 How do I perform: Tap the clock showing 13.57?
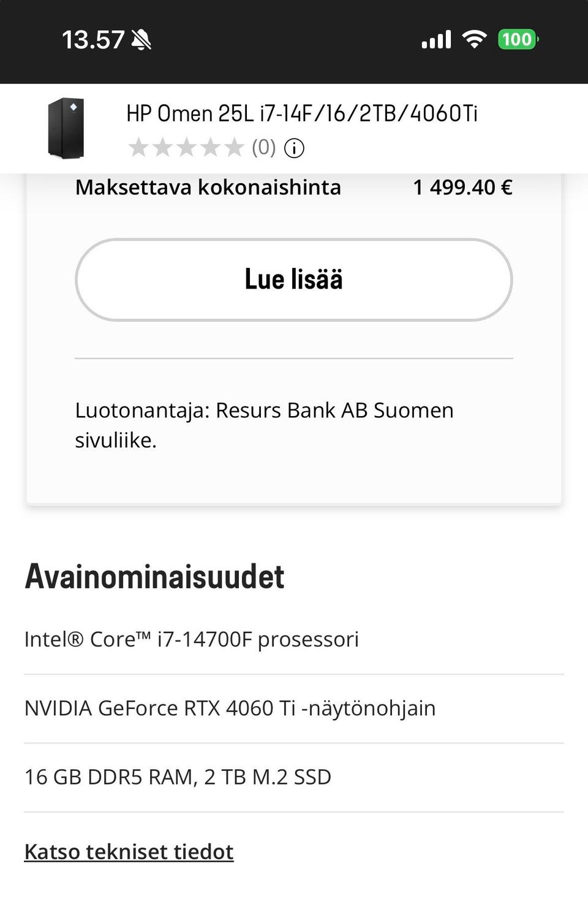click(95, 39)
